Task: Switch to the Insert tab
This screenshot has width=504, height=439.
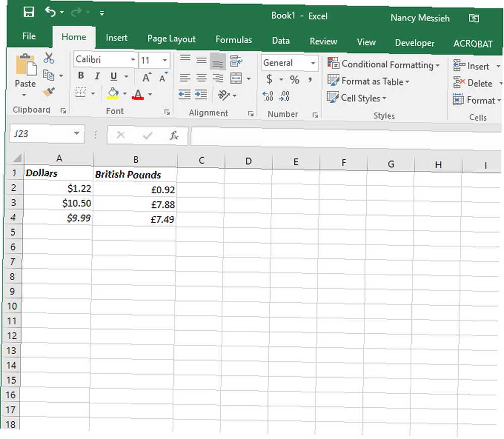Action: click(116, 38)
